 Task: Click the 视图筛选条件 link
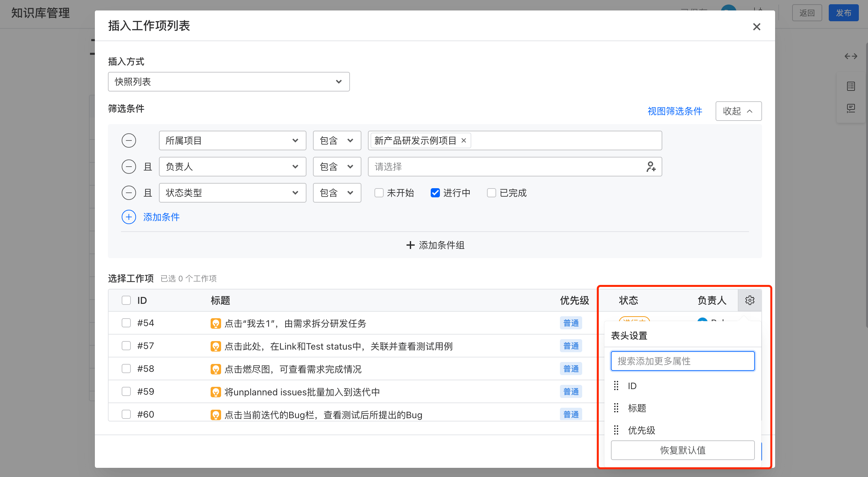pyautogui.click(x=675, y=111)
